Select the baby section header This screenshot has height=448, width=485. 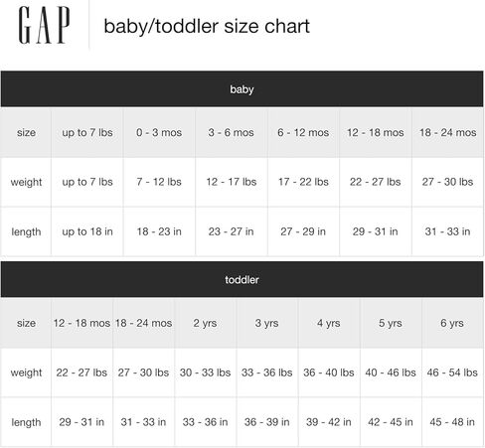[242, 88]
